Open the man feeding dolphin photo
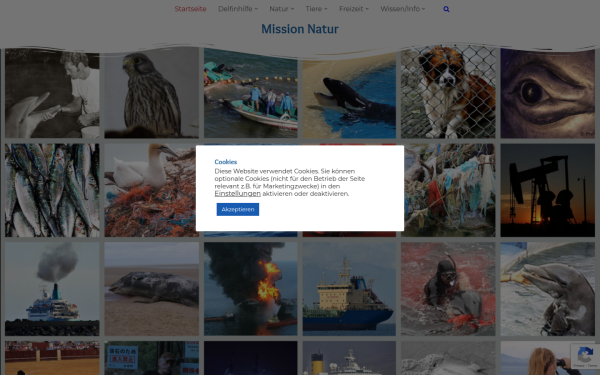Image resolution: width=600 pixels, height=375 pixels. click(52, 93)
